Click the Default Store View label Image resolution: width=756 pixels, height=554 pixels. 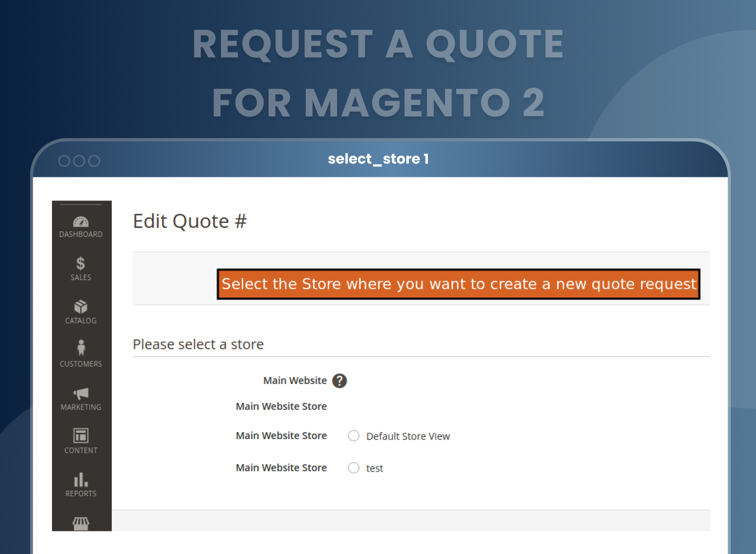click(408, 436)
